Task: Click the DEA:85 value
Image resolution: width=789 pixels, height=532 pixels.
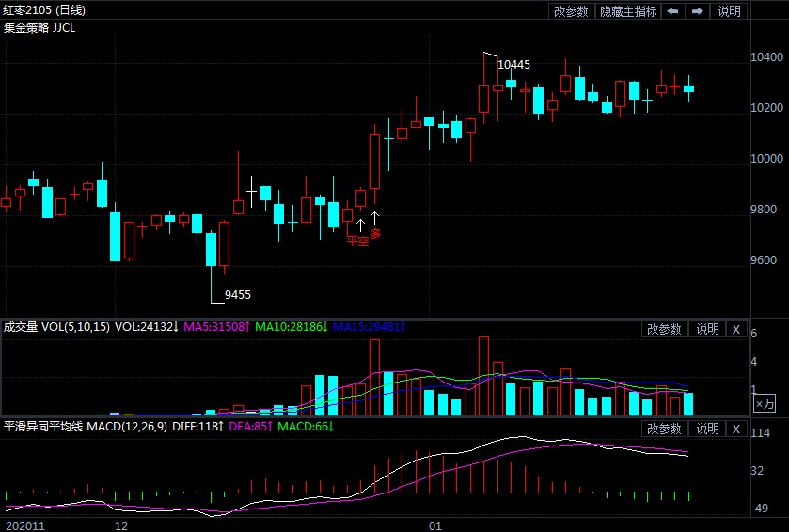Action: pos(250,427)
